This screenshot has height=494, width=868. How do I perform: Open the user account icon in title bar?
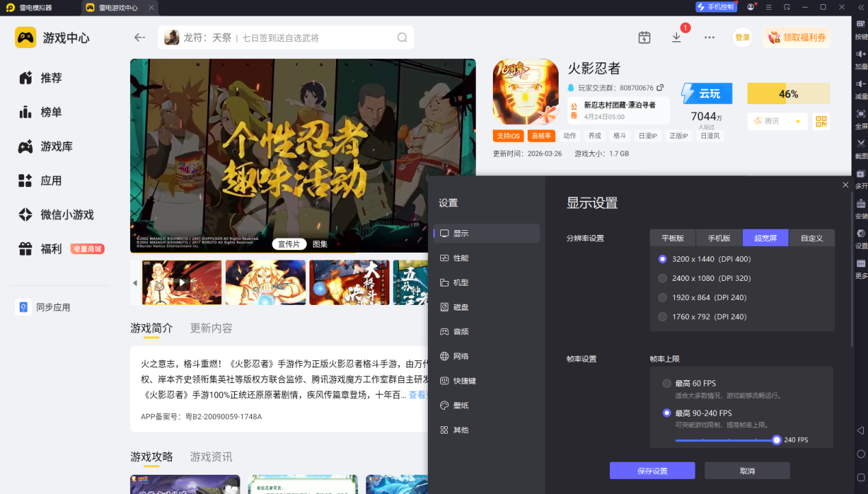[x=751, y=7]
